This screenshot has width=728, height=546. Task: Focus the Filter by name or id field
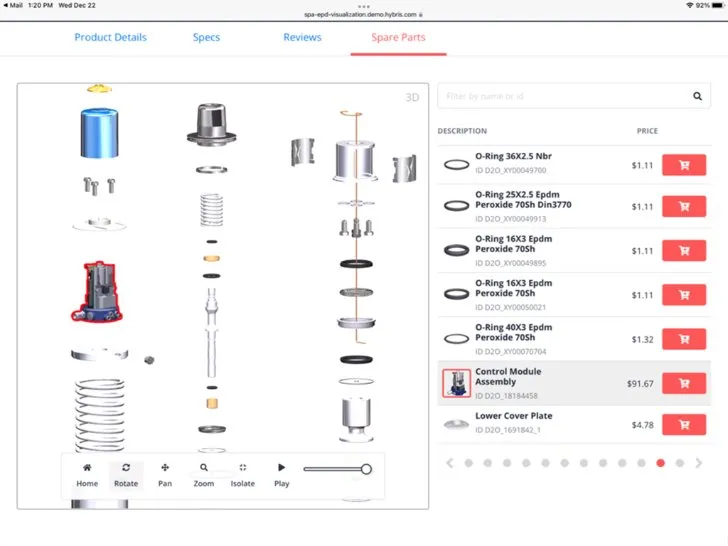tap(560, 97)
